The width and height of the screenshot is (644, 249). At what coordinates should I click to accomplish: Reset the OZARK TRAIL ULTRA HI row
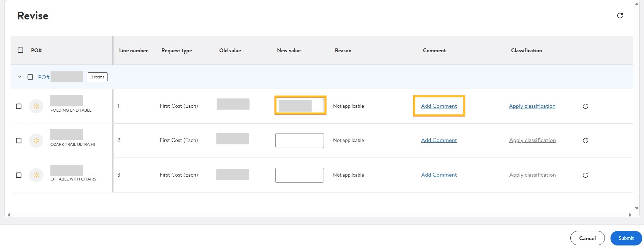[585, 141]
